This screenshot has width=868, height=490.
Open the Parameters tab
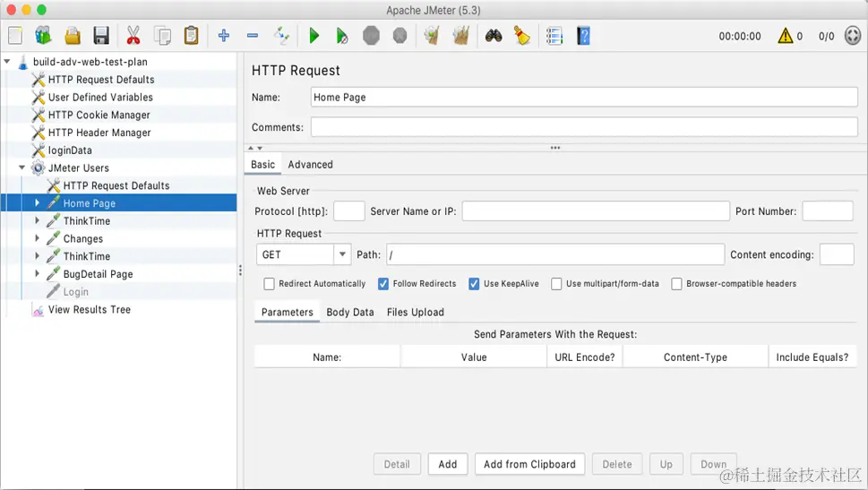coord(287,313)
